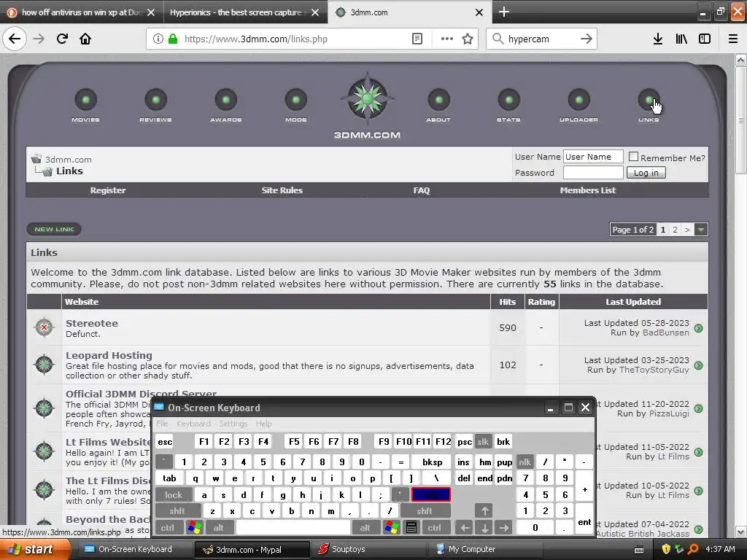Click the security shield tray icon

point(666,549)
